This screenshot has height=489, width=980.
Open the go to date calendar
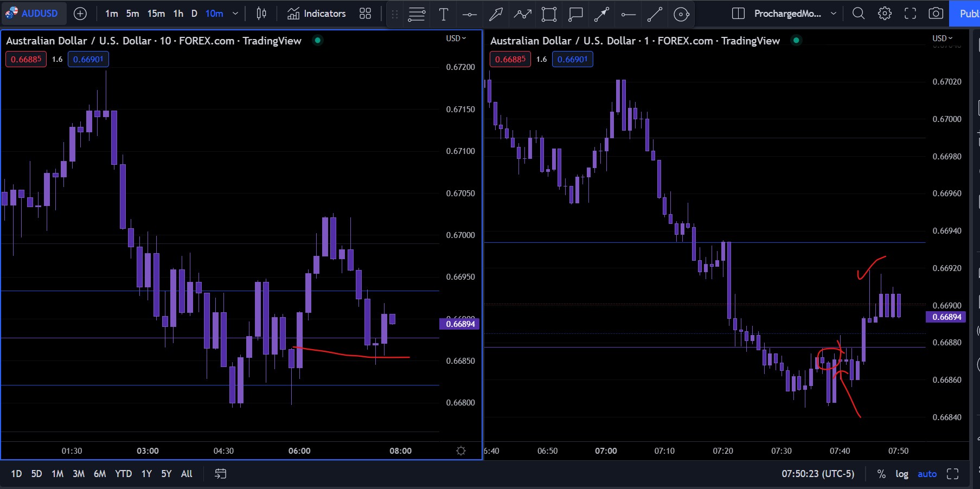click(x=220, y=474)
